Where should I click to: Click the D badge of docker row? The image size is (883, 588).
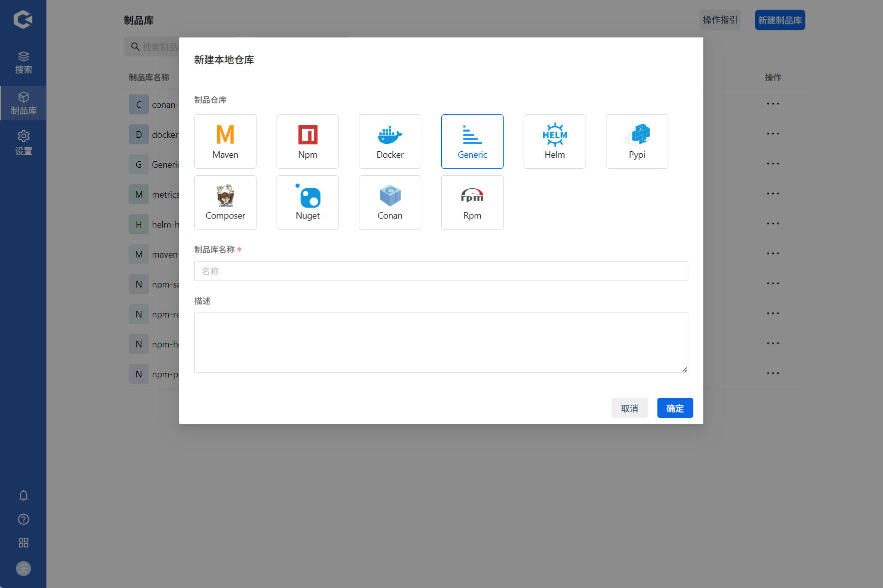pos(139,134)
